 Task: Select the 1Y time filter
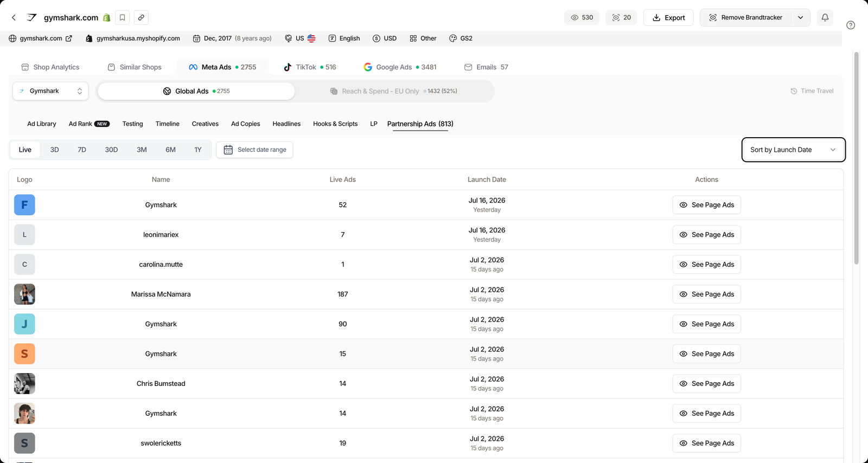(x=198, y=150)
